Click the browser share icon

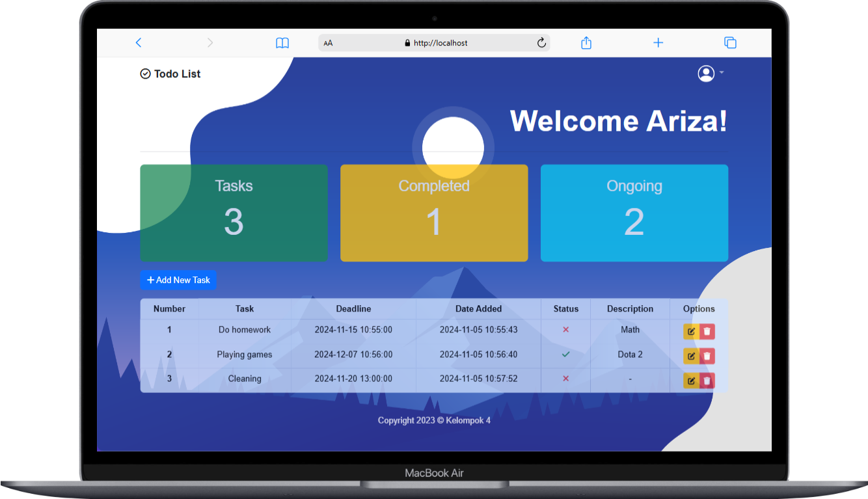coord(586,43)
